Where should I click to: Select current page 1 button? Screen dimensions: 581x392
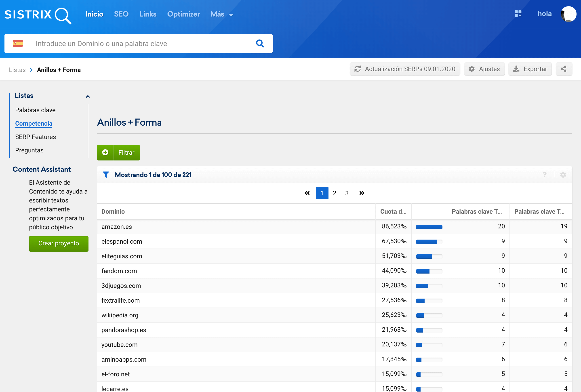pos(322,193)
